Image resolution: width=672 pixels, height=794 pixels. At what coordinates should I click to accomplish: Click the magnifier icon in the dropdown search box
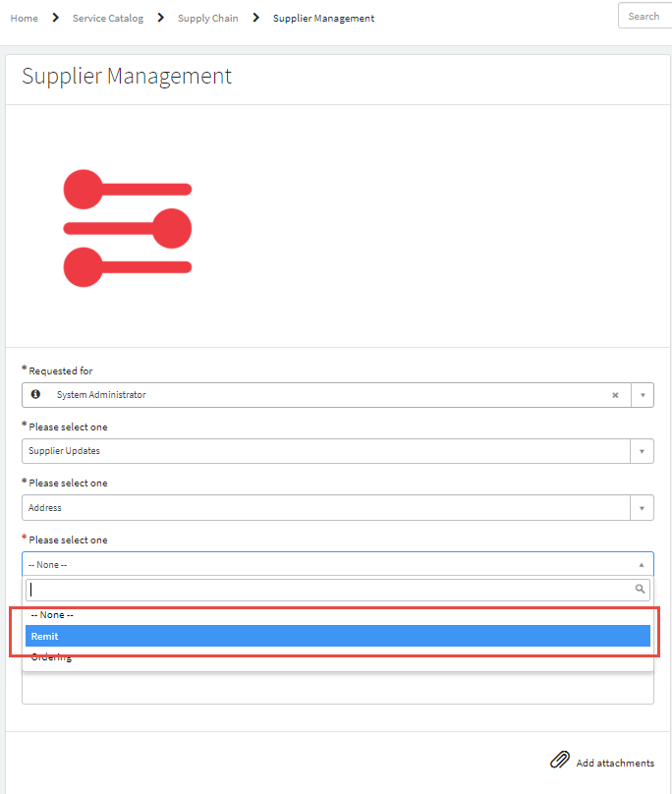click(640, 590)
